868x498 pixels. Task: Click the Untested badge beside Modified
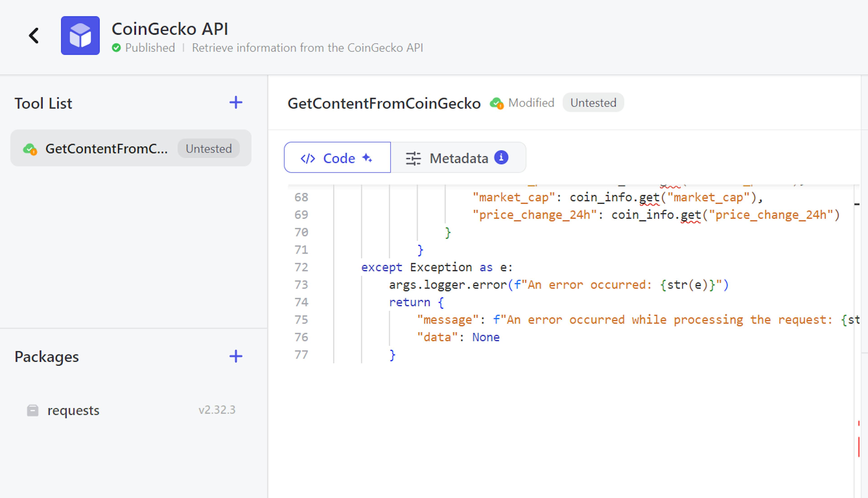593,103
